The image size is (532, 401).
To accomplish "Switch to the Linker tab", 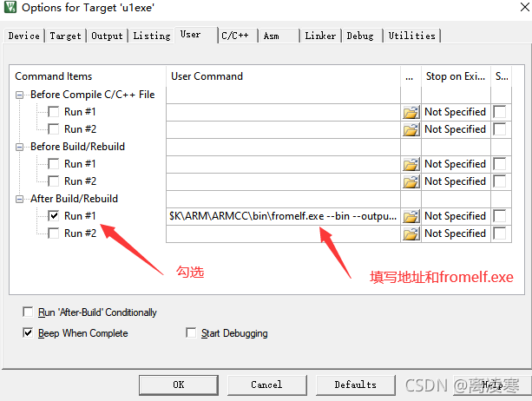I will point(320,36).
